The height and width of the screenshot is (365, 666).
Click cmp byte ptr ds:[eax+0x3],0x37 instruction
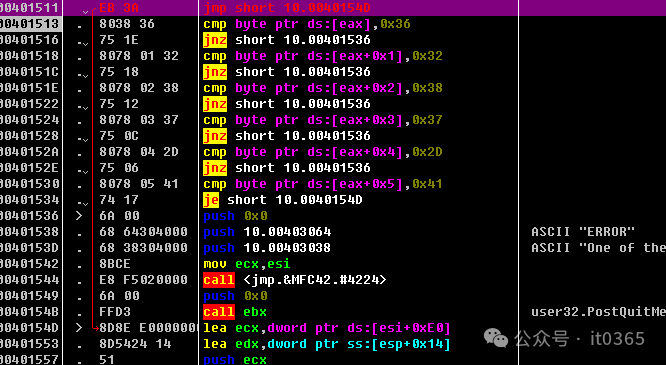[x=323, y=120]
